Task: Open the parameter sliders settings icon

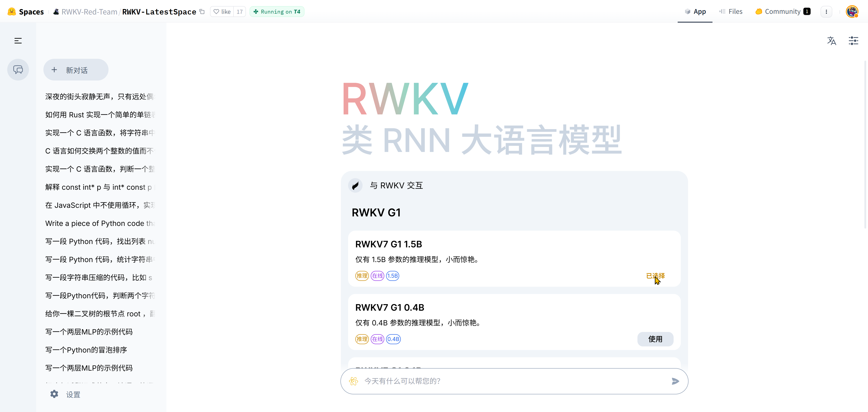Action: coord(853,41)
